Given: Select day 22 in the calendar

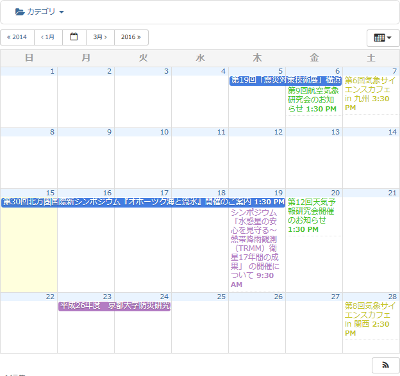Looking at the screenshot, I should tap(50, 297).
